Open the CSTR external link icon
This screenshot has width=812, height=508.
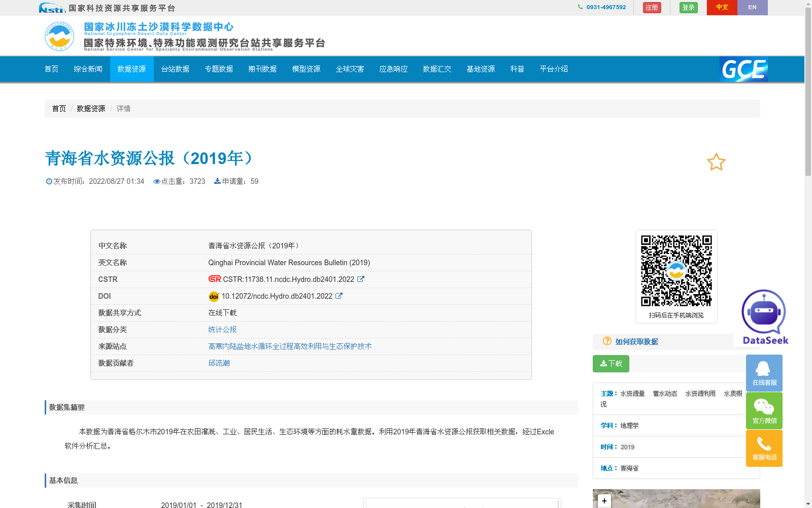[x=361, y=279]
